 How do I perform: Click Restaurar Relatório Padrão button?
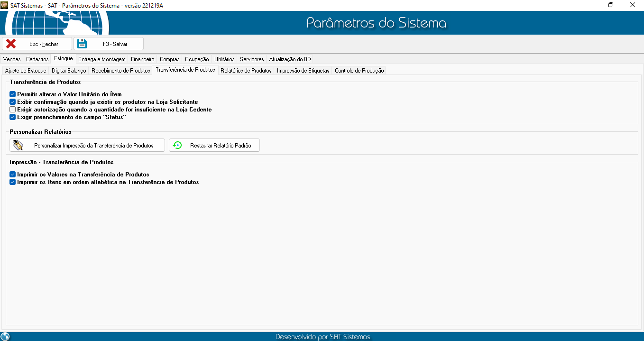pyautogui.click(x=214, y=145)
